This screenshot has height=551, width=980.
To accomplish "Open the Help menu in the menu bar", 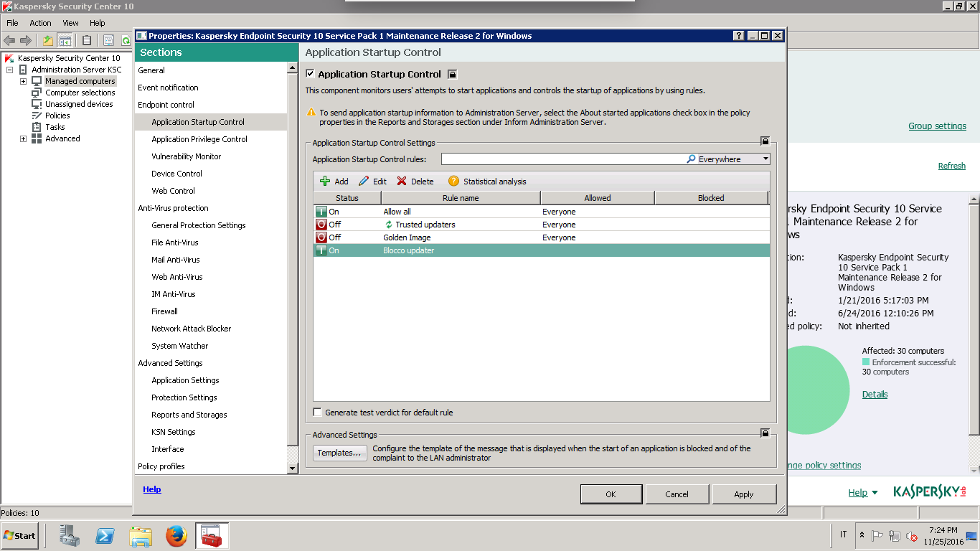I will (98, 23).
